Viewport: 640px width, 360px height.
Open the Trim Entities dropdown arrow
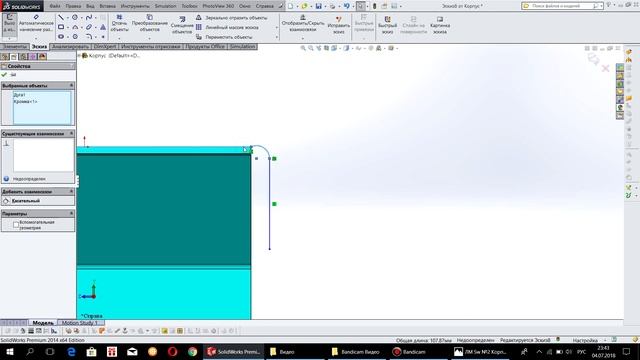119,38
